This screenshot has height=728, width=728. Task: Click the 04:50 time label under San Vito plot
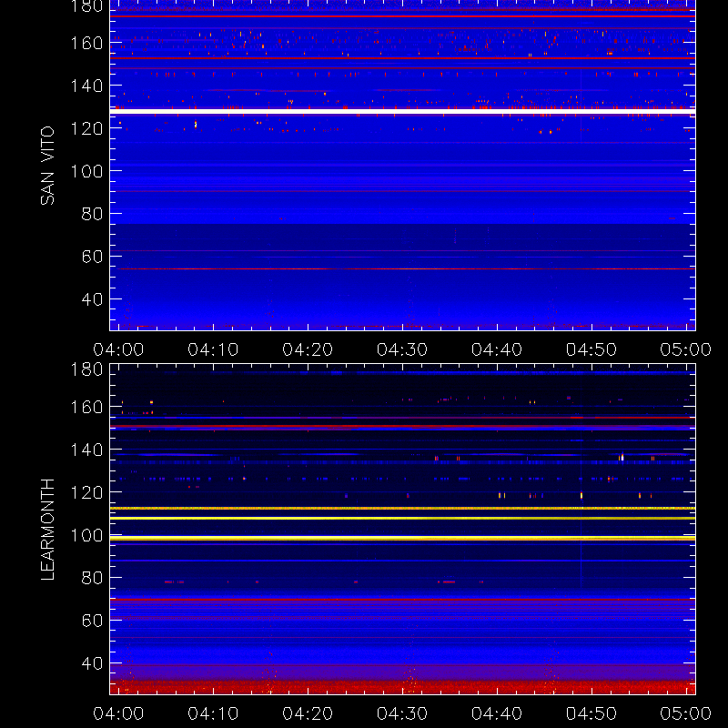[591, 349]
